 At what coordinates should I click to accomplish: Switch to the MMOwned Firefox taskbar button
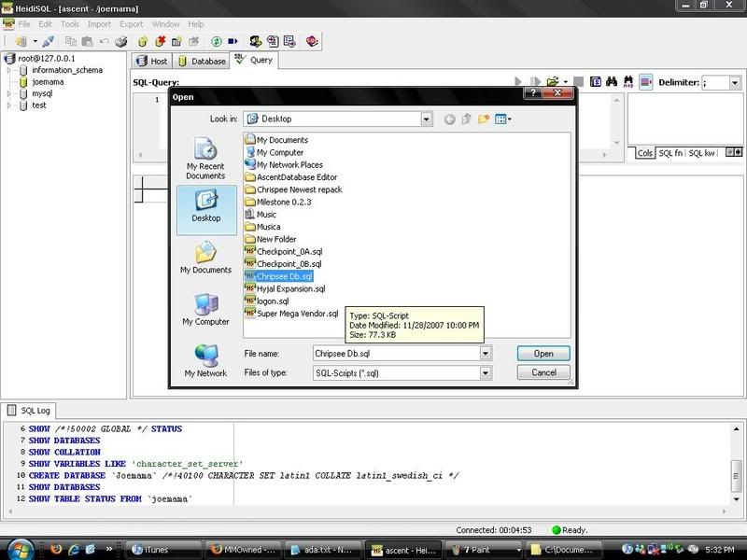coord(244,550)
